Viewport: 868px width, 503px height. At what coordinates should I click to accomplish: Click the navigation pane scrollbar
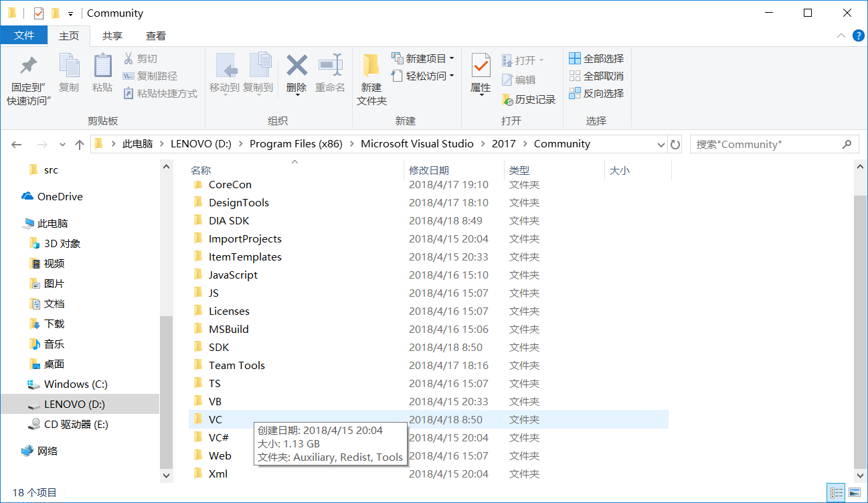[x=166, y=392]
